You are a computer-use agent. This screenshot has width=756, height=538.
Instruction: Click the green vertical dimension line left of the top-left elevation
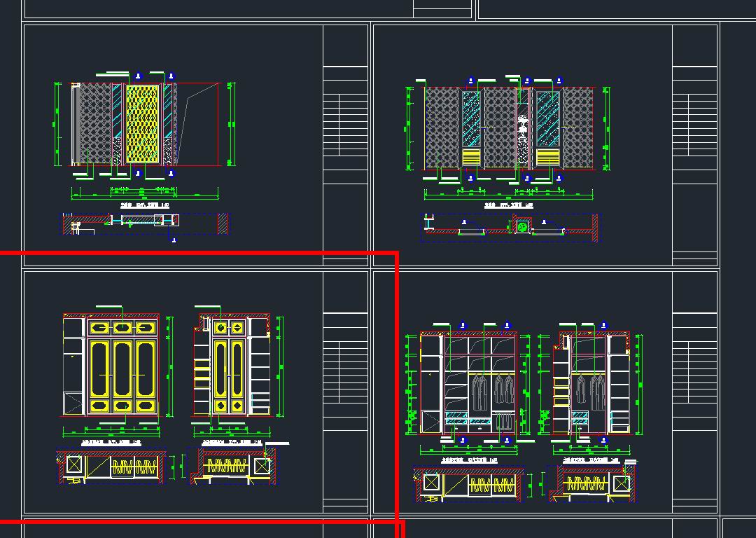coord(57,124)
